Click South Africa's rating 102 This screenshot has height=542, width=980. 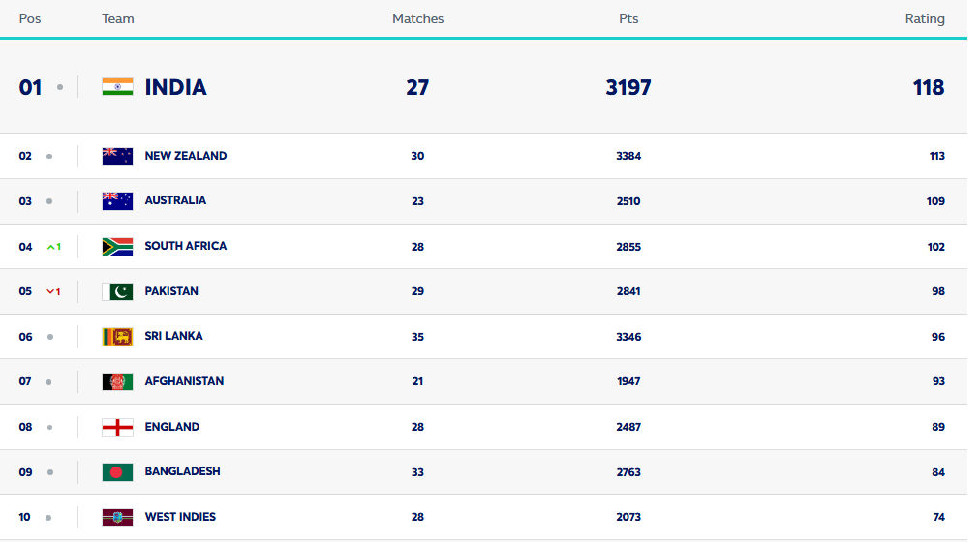(935, 247)
